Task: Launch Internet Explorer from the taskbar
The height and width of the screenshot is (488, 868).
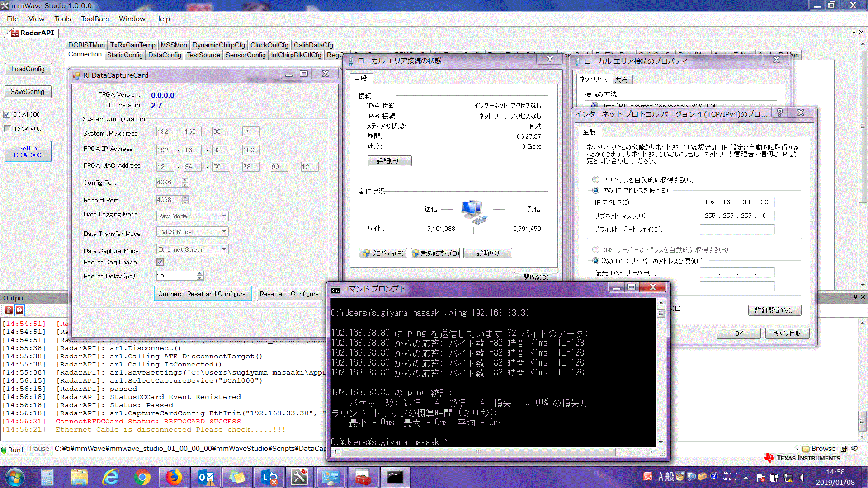Action: [x=111, y=477]
